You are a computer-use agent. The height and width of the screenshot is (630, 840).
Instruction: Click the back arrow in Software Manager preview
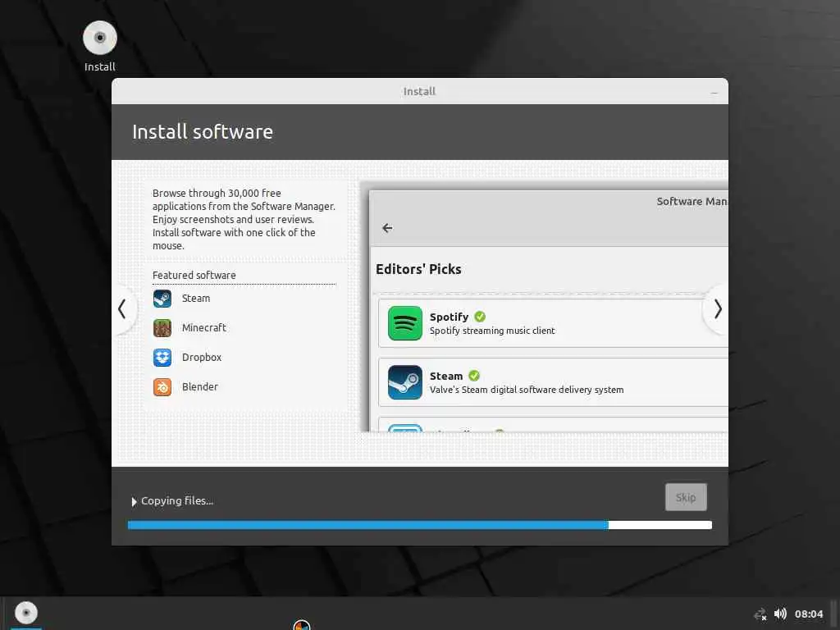[387, 228]
